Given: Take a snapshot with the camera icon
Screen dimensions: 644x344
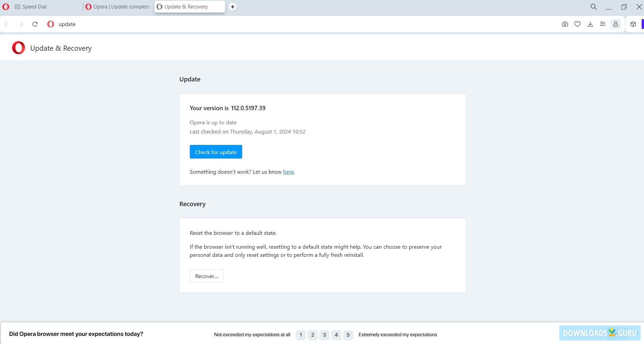Looking at the screenshot, I should tap(565, 24).
